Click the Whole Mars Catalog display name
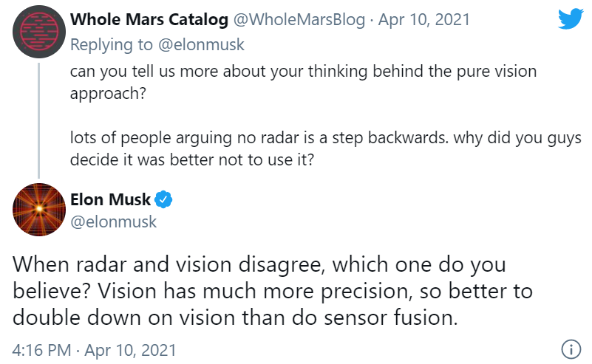 149,20
